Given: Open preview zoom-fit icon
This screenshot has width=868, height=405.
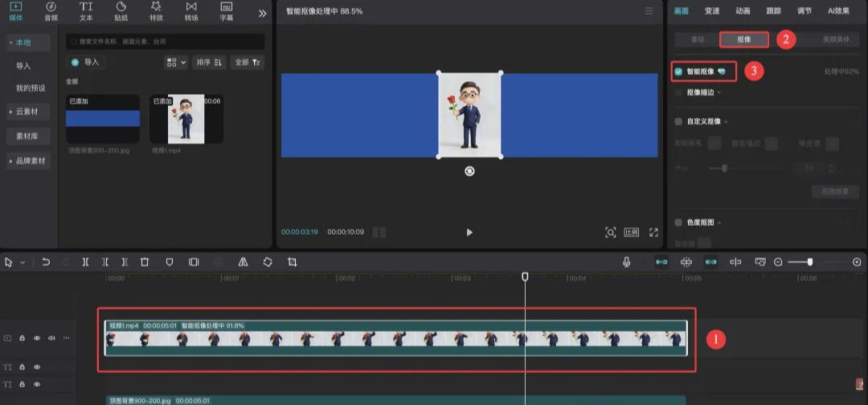Looking at the screenshot, I should tap(611, 232).
